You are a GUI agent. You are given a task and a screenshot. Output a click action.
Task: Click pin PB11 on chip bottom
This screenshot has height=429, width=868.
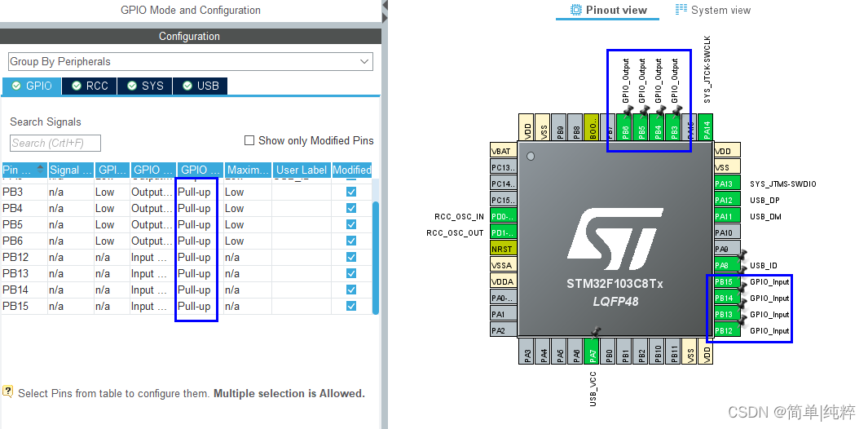coord(672,352)
